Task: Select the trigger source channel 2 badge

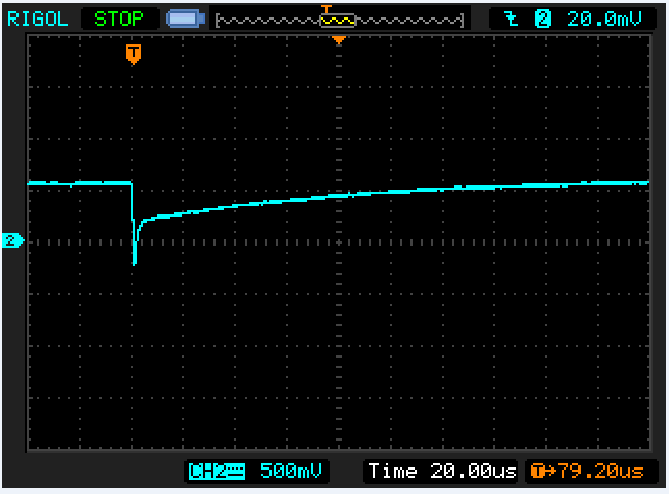Action: pos(543,19)
